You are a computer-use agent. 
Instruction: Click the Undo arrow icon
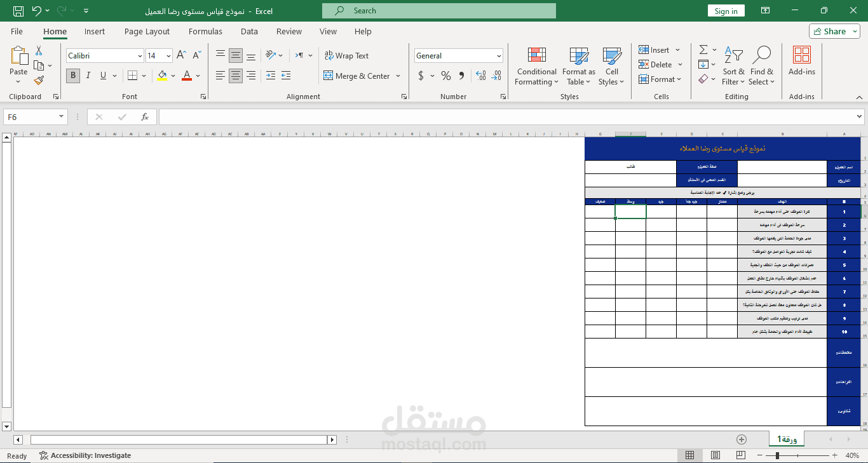coord(36,11)
